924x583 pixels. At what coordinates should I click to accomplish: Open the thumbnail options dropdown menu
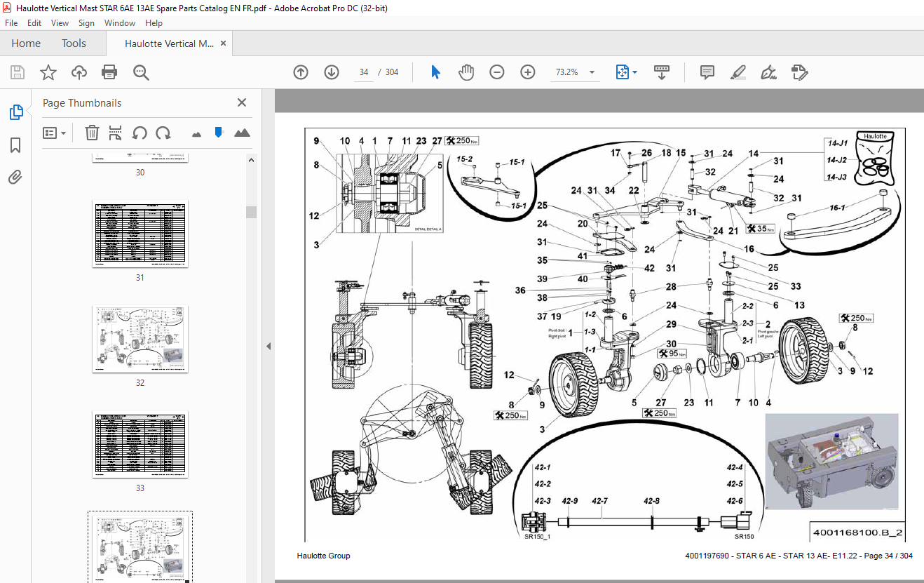(55, 133)
